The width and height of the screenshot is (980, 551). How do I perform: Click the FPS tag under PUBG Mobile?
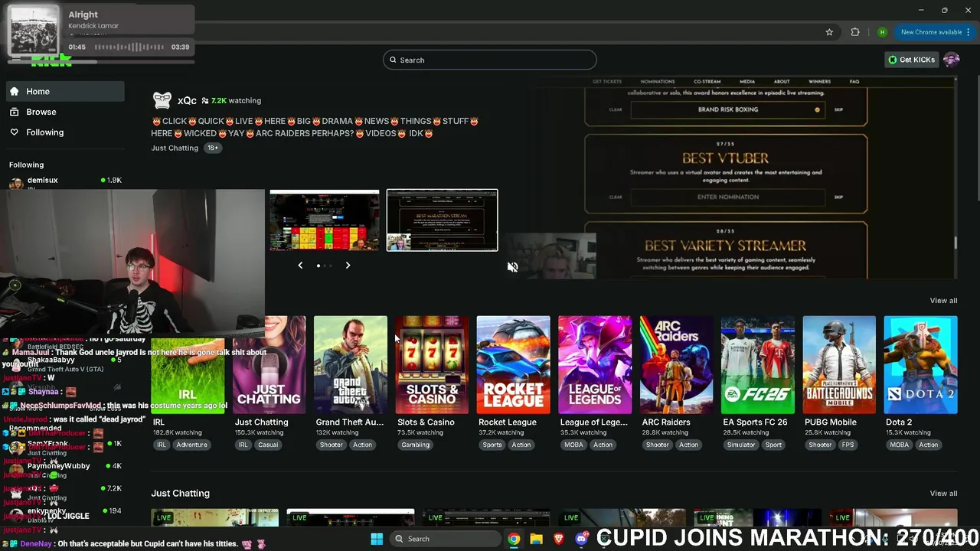coord(848,445)
